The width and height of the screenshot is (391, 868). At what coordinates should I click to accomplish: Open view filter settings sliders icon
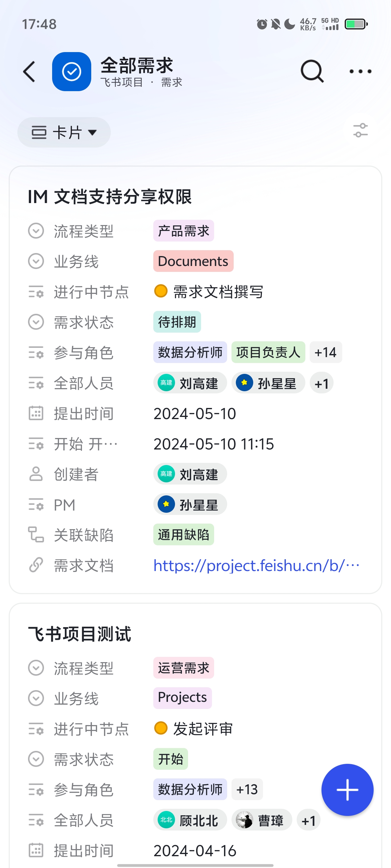coord(360,131)
